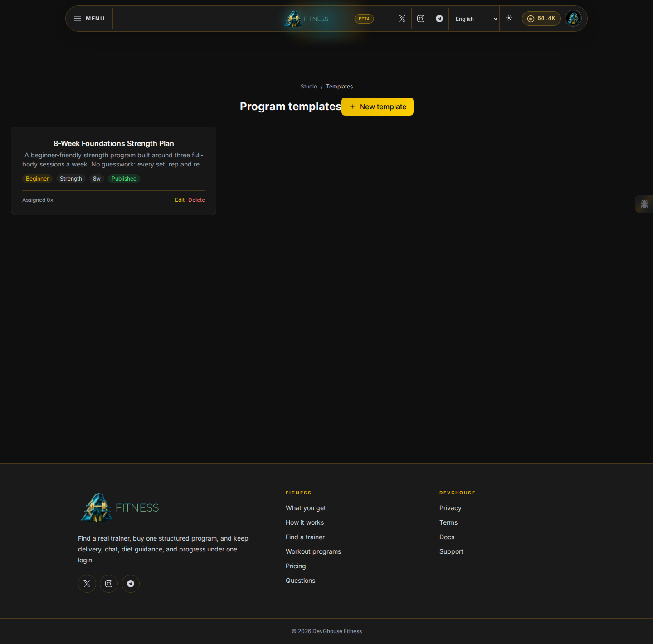Open the Workout programs footer link
The width and height of the screenshot is (653, 644).
pos(313,551)
